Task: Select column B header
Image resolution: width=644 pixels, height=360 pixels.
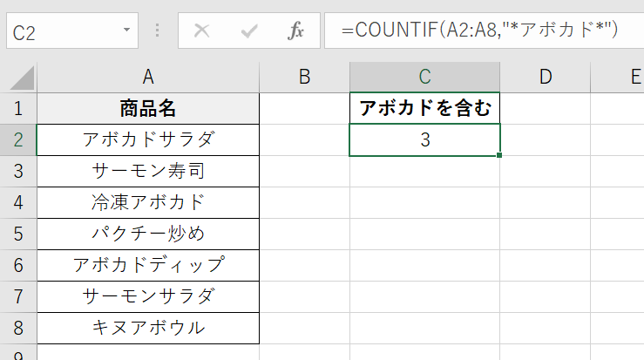Action: pyautogui.click(x=304, y=77)
